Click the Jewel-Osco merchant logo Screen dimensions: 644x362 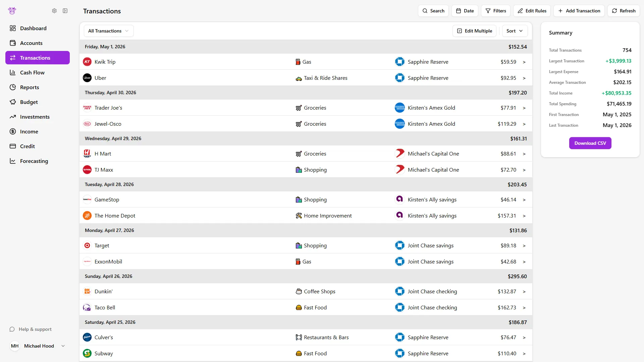[x=87, y=124]
